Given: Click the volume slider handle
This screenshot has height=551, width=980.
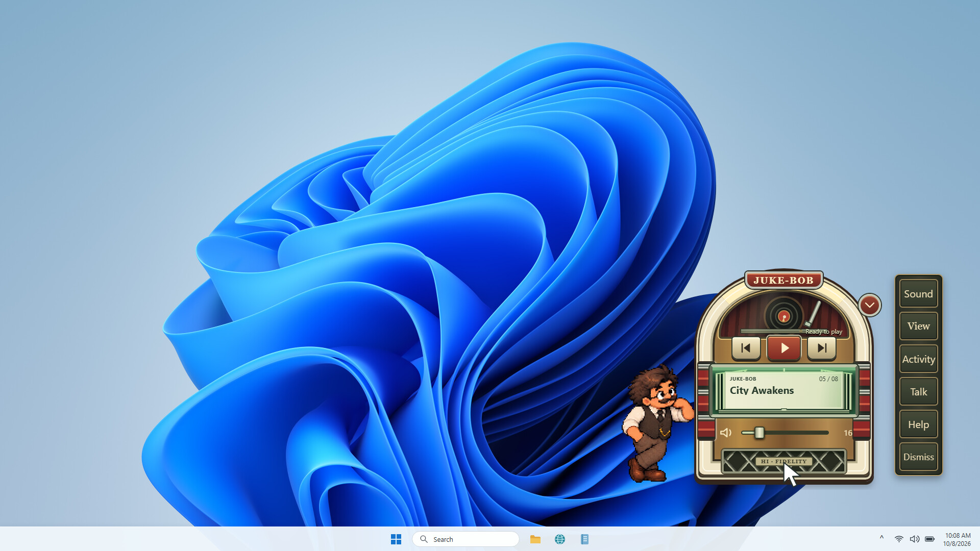Looking at the screenshot, I should 759,433.
